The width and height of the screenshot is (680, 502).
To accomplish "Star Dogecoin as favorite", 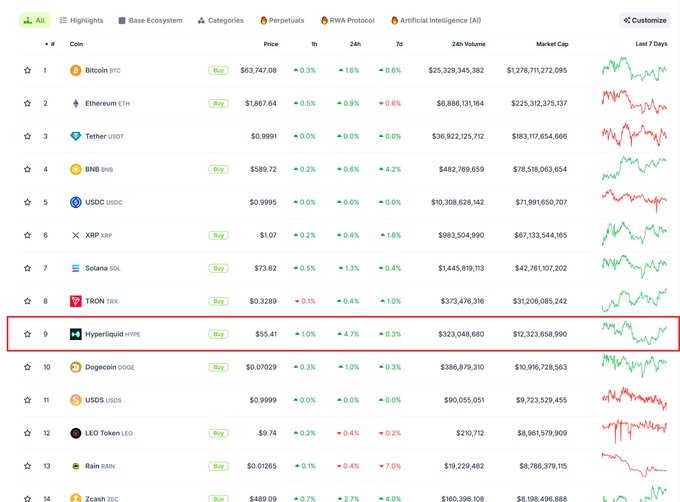I will [x=27, y=367].
